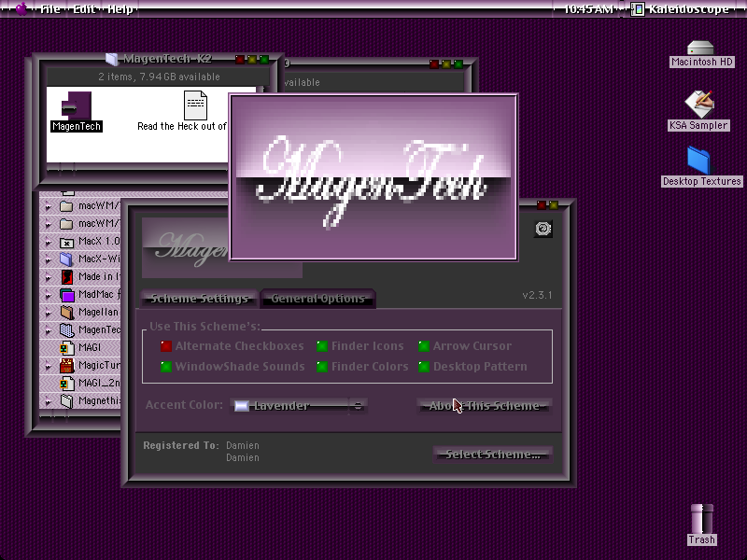Click the MacX-Wi blue folder icon

(66, 259)
